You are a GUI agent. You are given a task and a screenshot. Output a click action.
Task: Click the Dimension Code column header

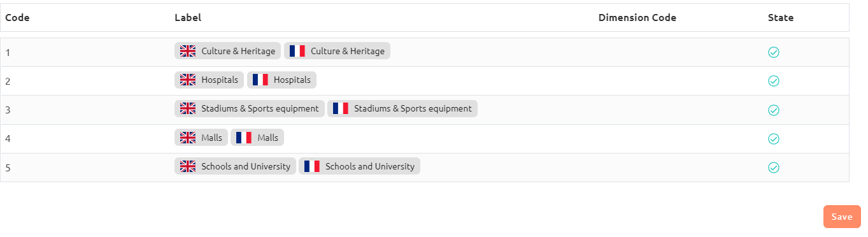pyautogui.click(x=637, y=18)
